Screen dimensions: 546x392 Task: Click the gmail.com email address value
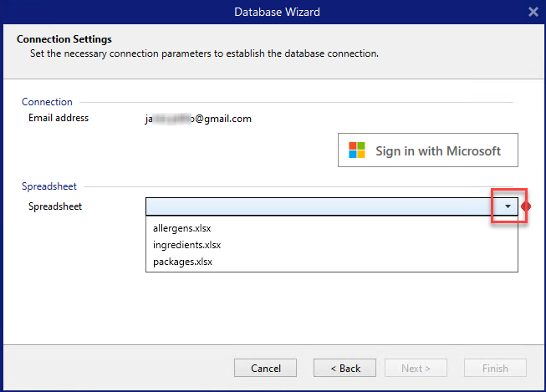point(198,119)
